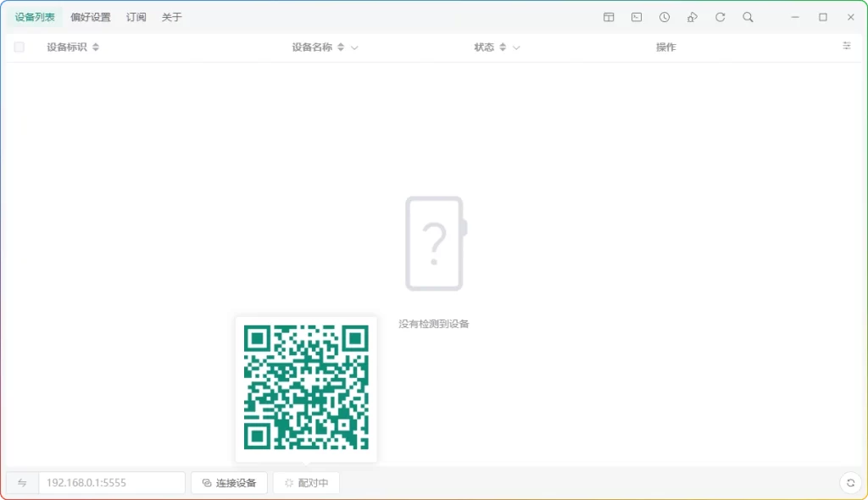868x500 pixels.
Task: Open the terminal console icon in the toolbar
Action: coord(637,17)
